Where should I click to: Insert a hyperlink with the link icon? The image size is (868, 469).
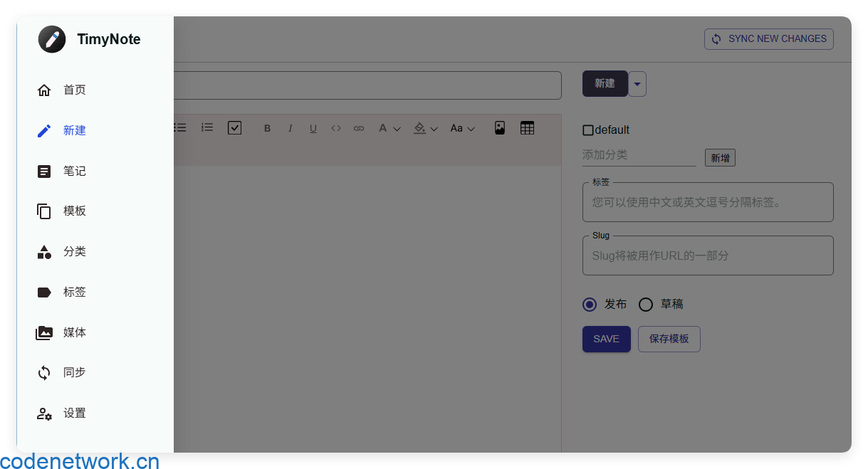(x=359, y=129)
